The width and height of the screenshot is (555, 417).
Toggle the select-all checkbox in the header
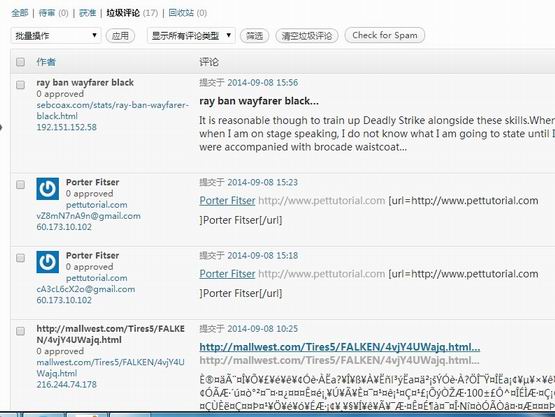21,62
